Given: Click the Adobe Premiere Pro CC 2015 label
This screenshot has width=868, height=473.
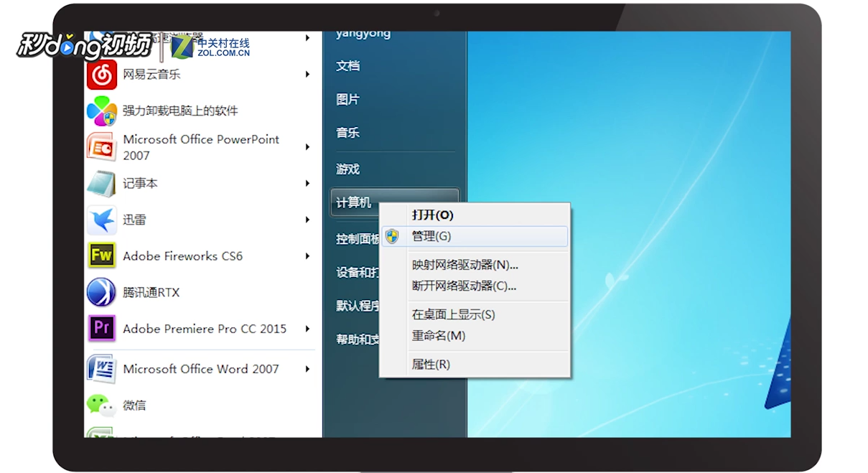Looking at the screenshot, I should click(205, 329).
